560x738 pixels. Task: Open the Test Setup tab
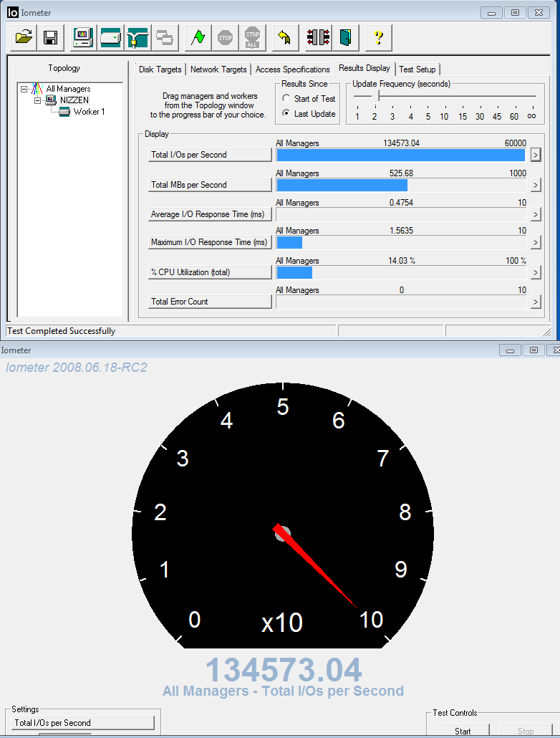pos(417,70)
